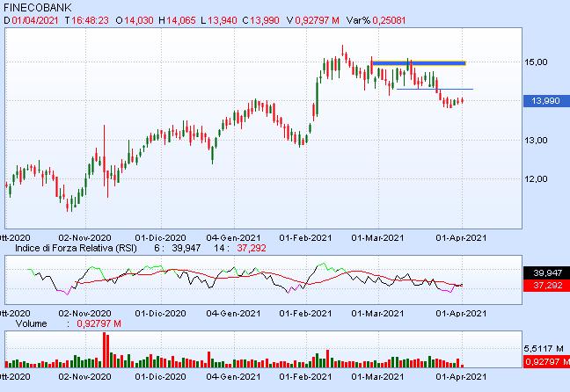Click the 12,00 price axis label

[x=536, y=178]
